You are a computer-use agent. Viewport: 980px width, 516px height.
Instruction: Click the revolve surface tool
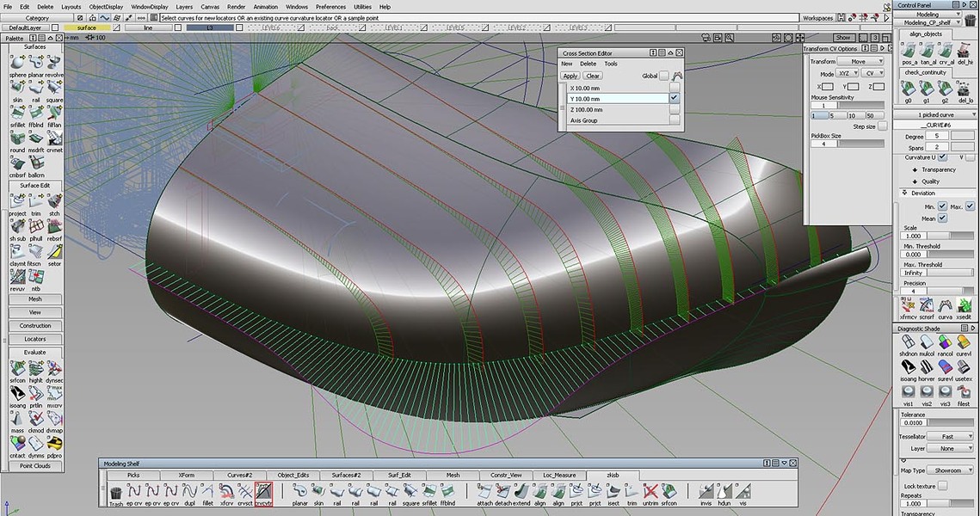point(54,62)
